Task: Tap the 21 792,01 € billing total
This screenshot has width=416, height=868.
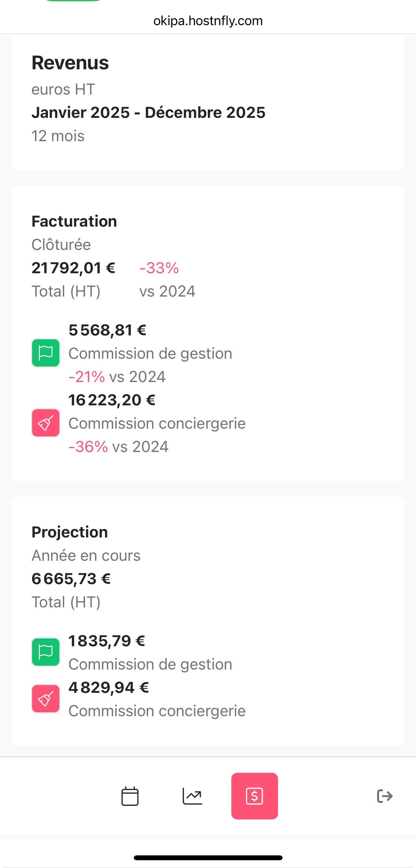Action: click(x=74, y=268)
